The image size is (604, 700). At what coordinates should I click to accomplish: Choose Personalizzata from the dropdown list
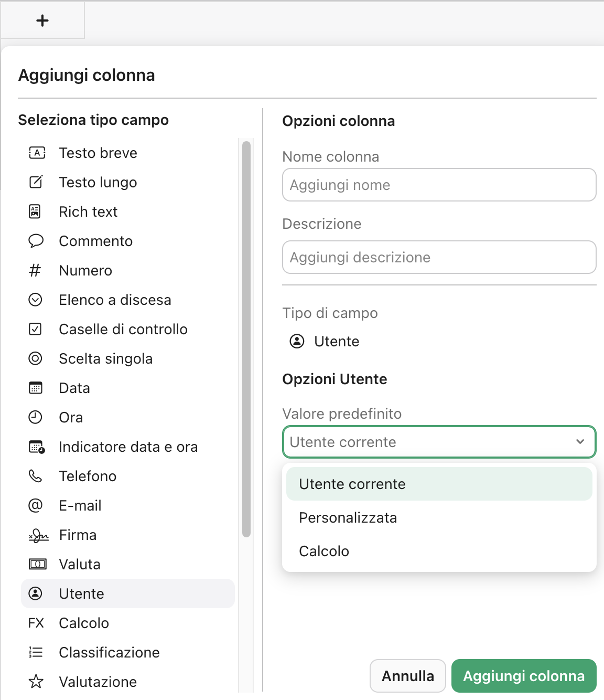point(348,517)
